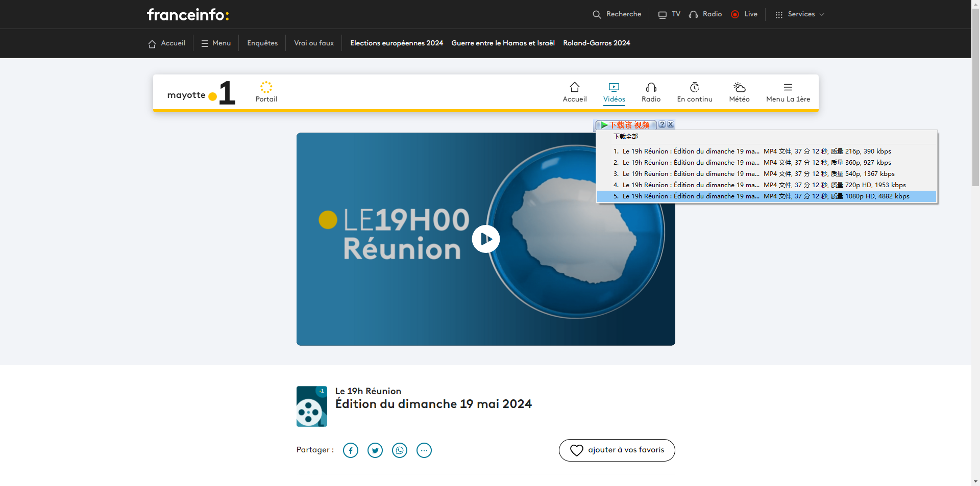Open Elections européennes 2024 link

tap(397, 43)
